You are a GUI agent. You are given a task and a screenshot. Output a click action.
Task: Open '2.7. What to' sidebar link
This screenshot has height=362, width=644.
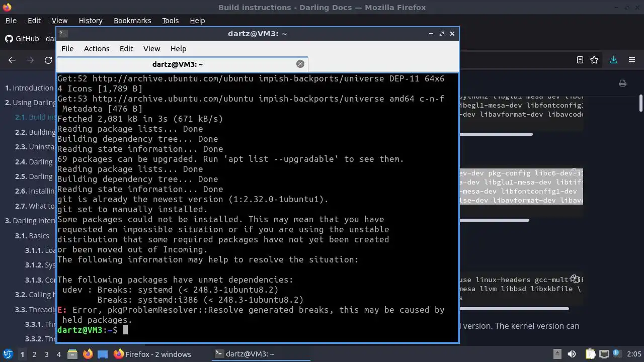coord(35,206)
